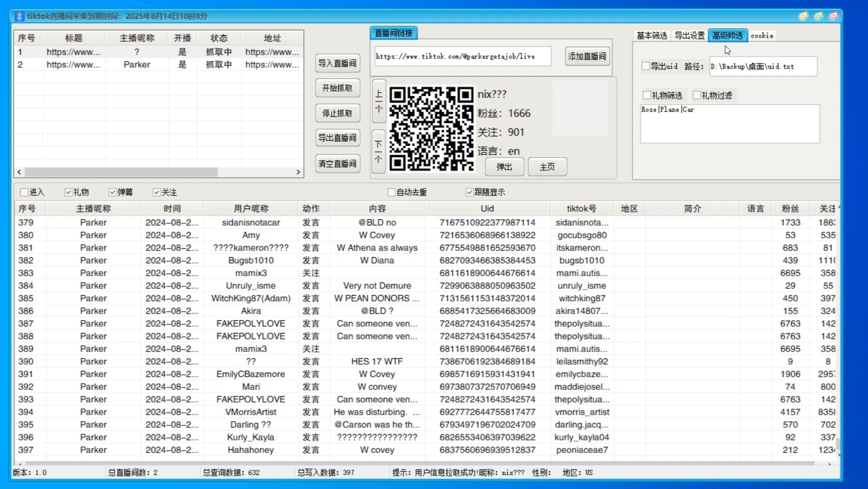Click 停止抓取 to stop capturing
The width and height of the screenshot is (868, 489).
[x=338, y=113]
